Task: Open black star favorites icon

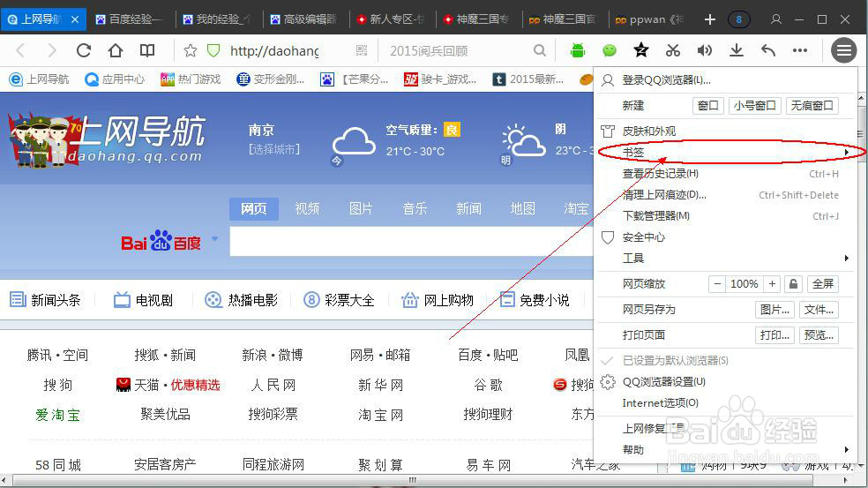Action: pos(641,50)
